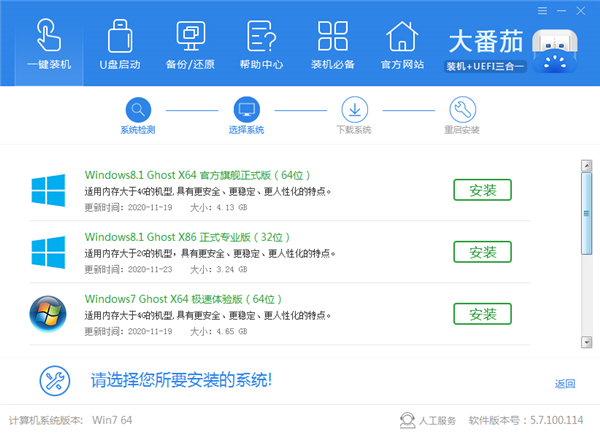Install Windows8.1 Ghost X64 官方旗舰正式版
This screenshot has height=434, width=600.
tap(483, 190)
